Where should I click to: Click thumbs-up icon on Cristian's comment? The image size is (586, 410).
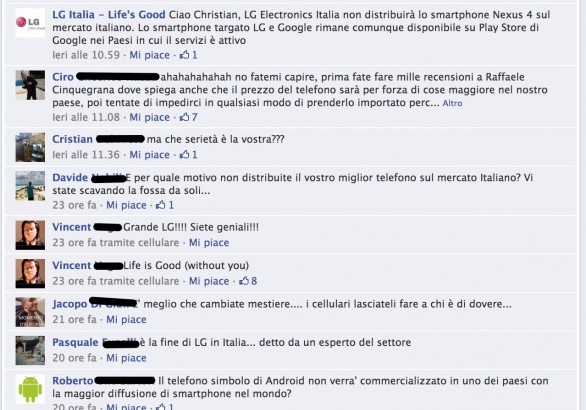[184, 154]
